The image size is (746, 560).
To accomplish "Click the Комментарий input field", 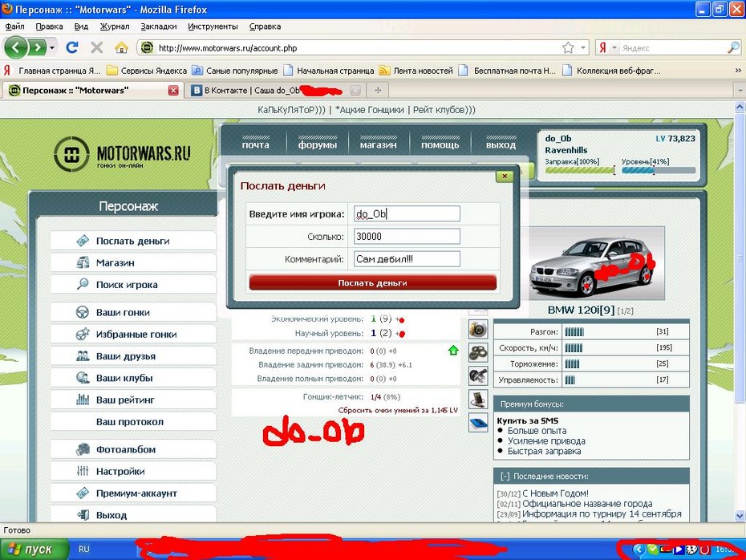I will (x=407, y=259).
